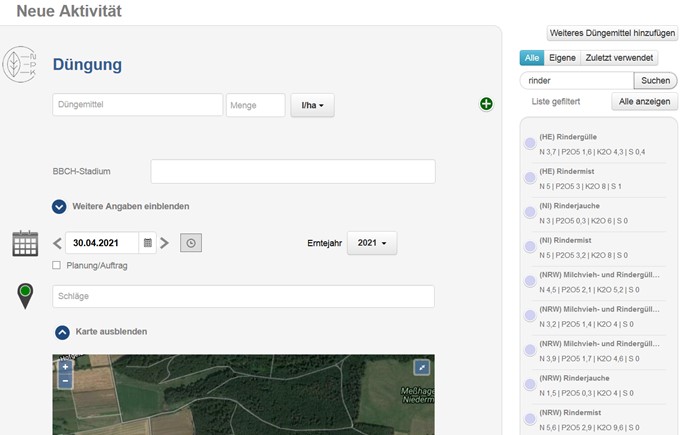Screen dimensions: 682x435
Task: Collapse the map via Karte ausblenden
Action: (x=62, y=332)
